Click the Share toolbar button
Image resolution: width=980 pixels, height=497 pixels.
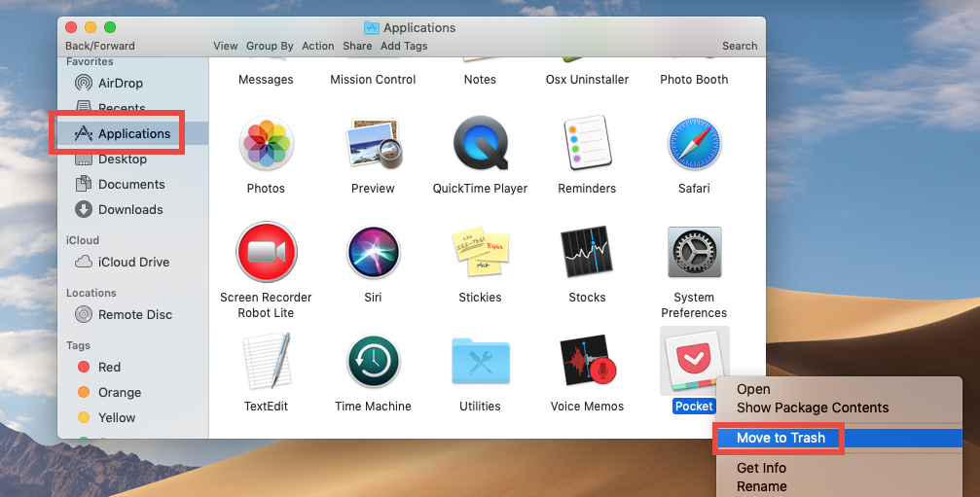357,46
